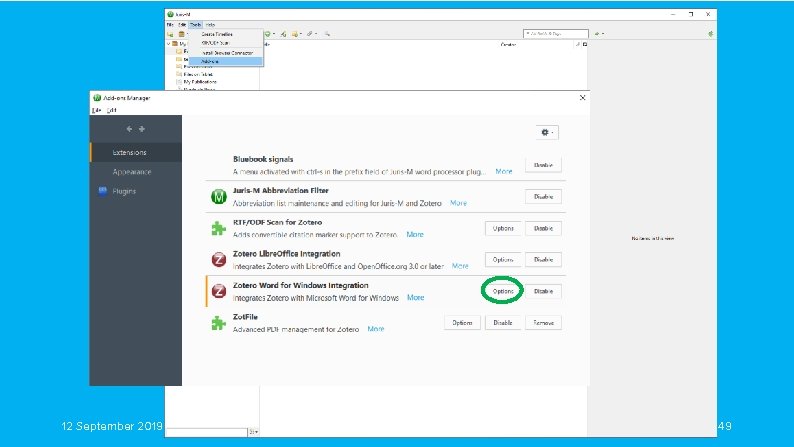This screenshot has height=447, width=794.
Task: Click the More link for RTF/ODF Scan
Action: [x=415, y=234]
